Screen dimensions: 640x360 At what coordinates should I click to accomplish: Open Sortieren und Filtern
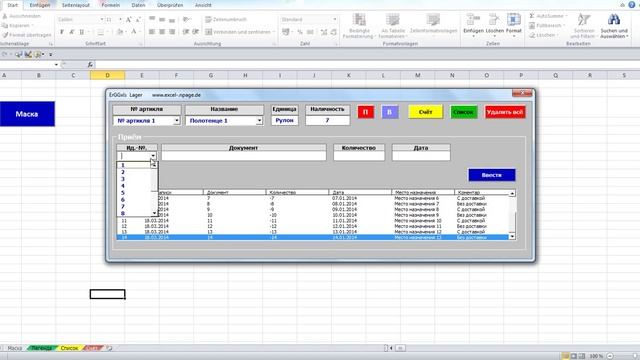(x=584, y=25)
